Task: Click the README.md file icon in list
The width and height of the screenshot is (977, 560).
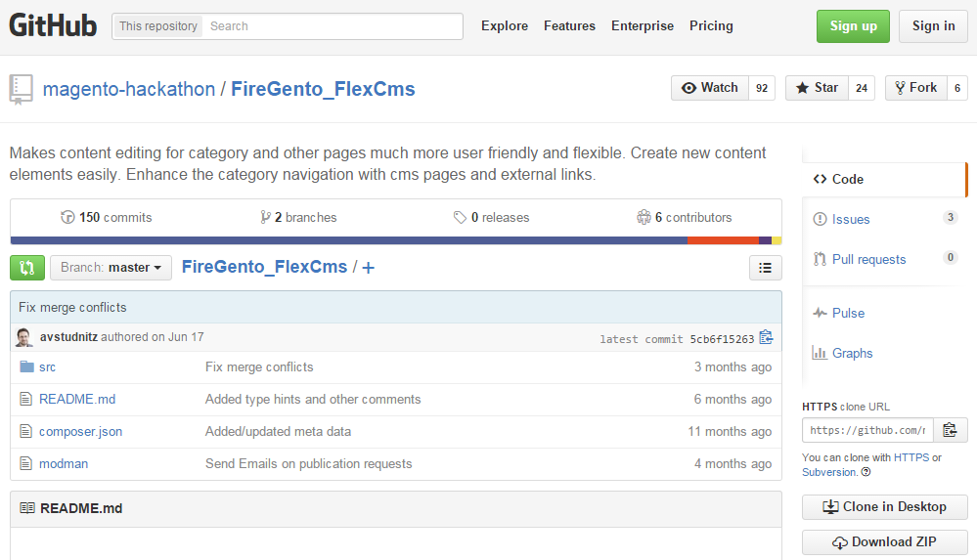Action: 25,399
